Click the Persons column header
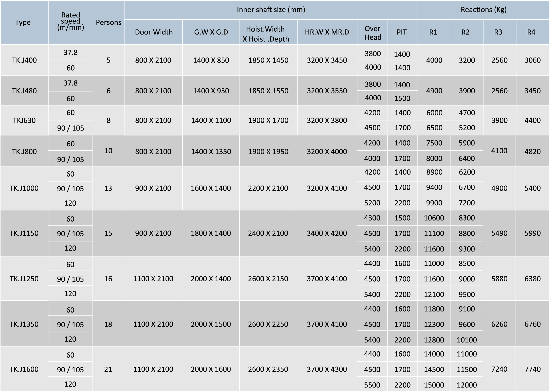Viewport: 550px width, 392px height. click(109, 22)
